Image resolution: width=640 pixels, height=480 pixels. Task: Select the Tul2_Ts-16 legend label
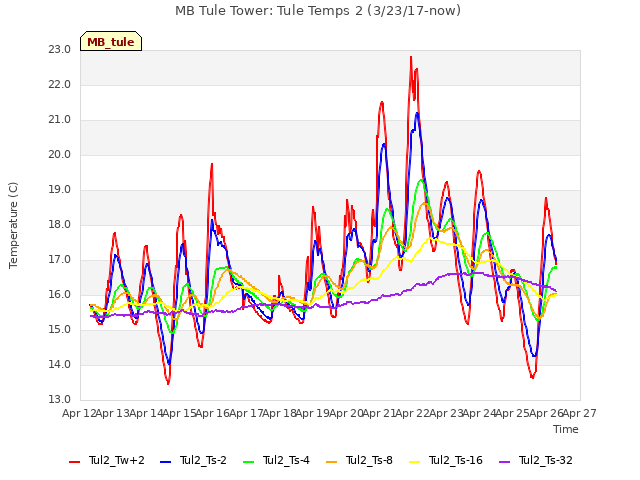pos(456,460)
